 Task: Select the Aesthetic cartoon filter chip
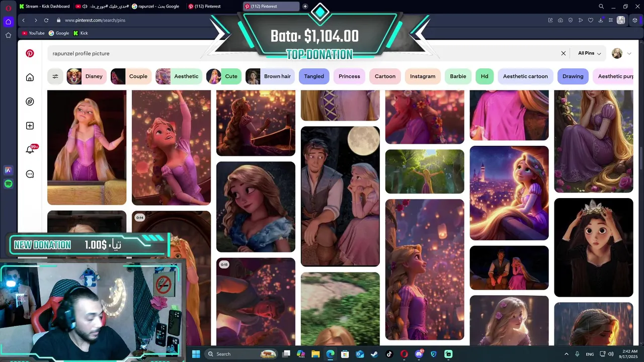(x=525, y=76)
